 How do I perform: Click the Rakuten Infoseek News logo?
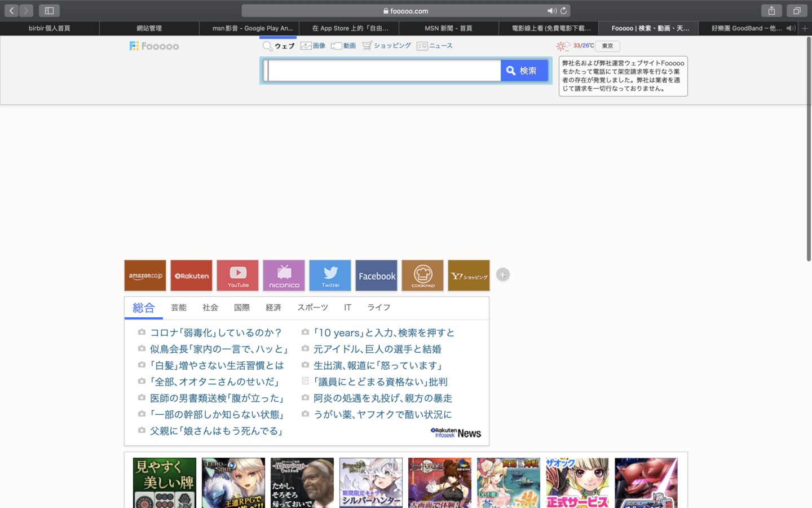point(456,433)
